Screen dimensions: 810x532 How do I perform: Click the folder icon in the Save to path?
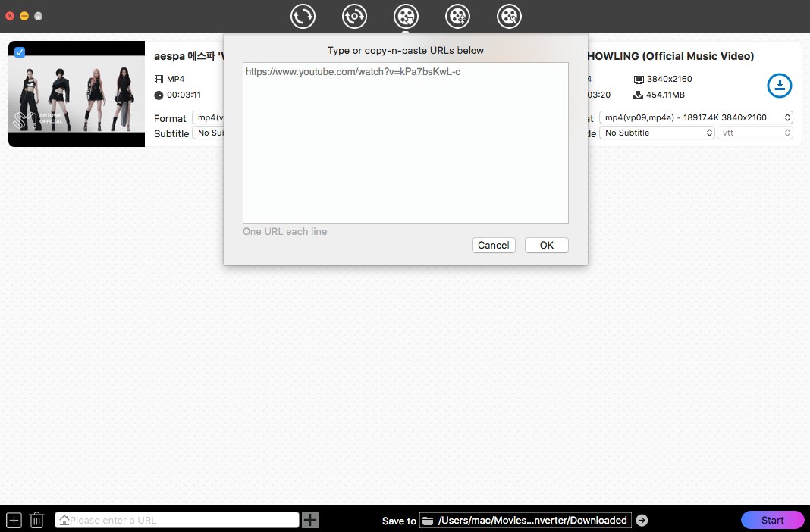(428, 521)
